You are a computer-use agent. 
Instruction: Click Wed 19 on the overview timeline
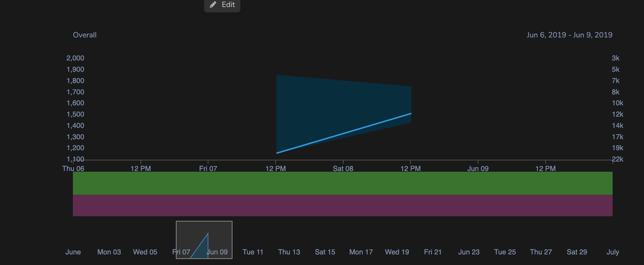pos(397,252)
